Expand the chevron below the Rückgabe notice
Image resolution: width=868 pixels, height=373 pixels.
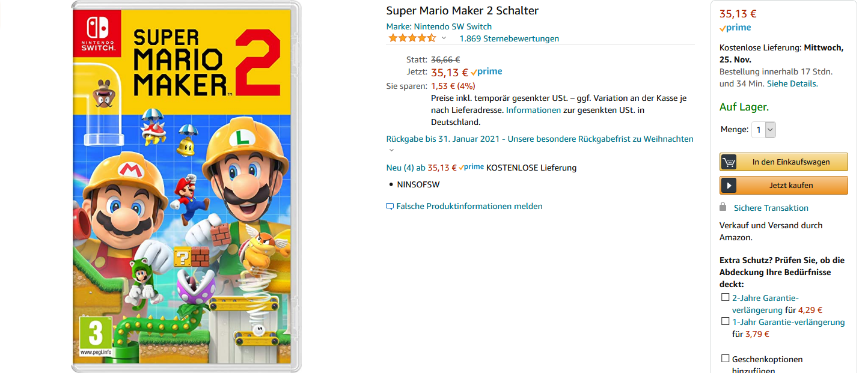click(391, 150)
